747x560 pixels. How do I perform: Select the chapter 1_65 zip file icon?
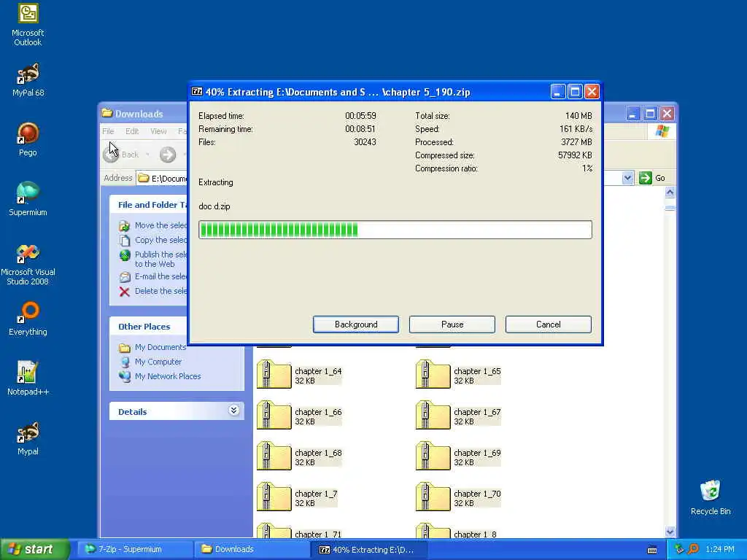(x=433, y=374)
